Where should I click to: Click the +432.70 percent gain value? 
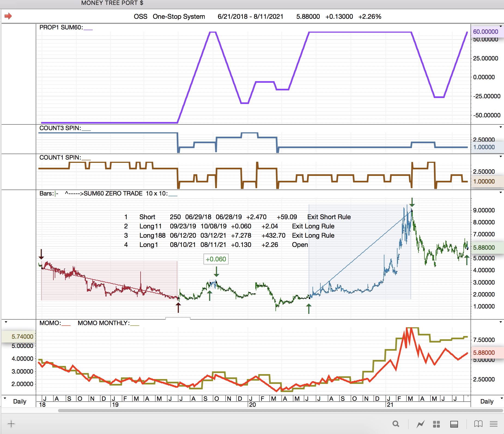coord(274,236)
